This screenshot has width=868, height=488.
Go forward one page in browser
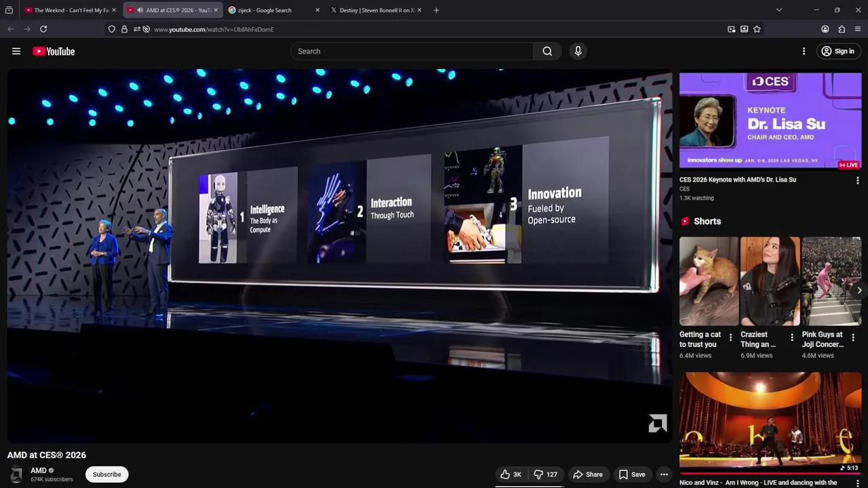(x=27, y=29)
